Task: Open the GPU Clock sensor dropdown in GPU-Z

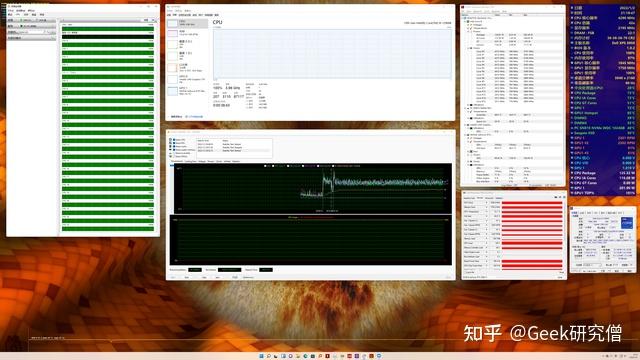Action: 487,203
